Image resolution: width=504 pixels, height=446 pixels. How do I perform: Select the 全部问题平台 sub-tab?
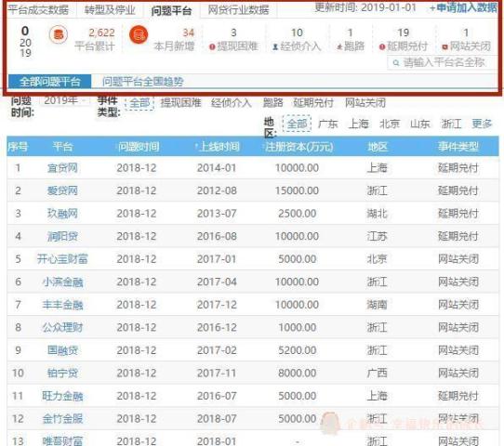[x=50, y=82]
